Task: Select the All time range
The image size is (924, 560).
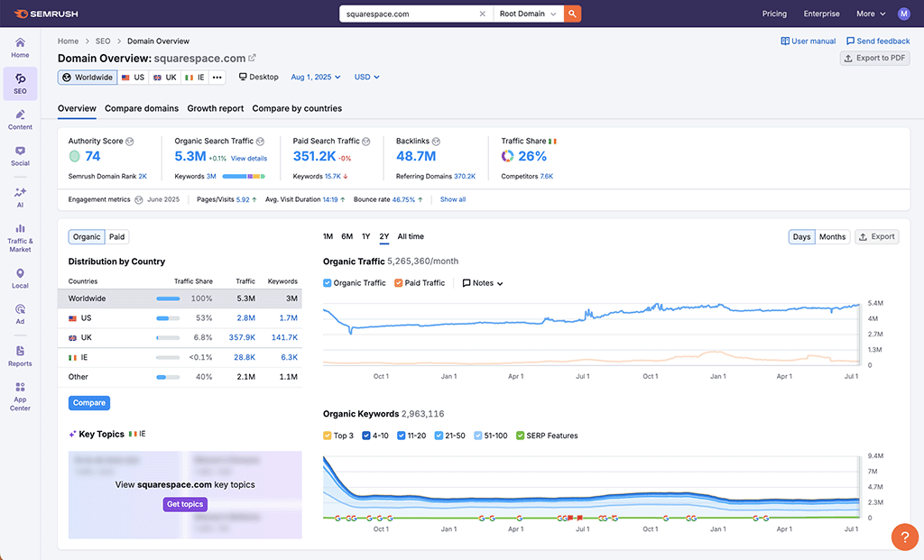Action: coord(411,237)
